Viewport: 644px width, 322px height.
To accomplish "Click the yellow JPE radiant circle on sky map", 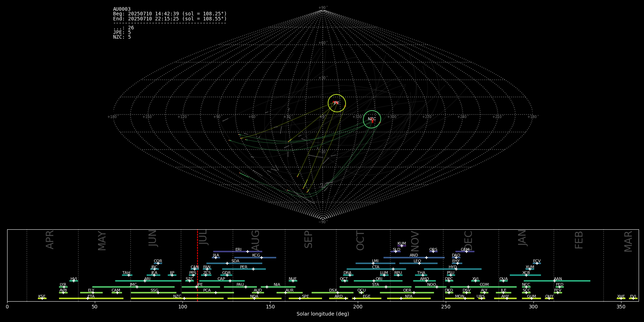I will [337, 103].
